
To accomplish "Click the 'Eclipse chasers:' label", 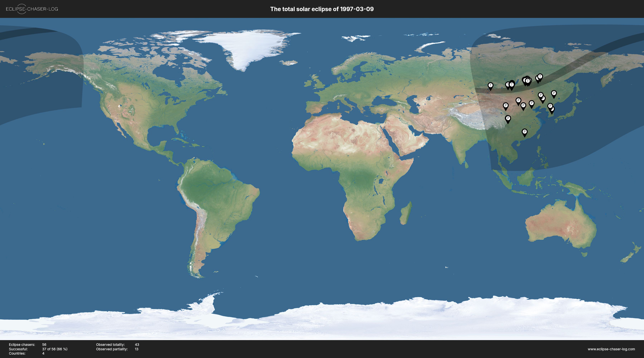I will (x=22, y=345).
